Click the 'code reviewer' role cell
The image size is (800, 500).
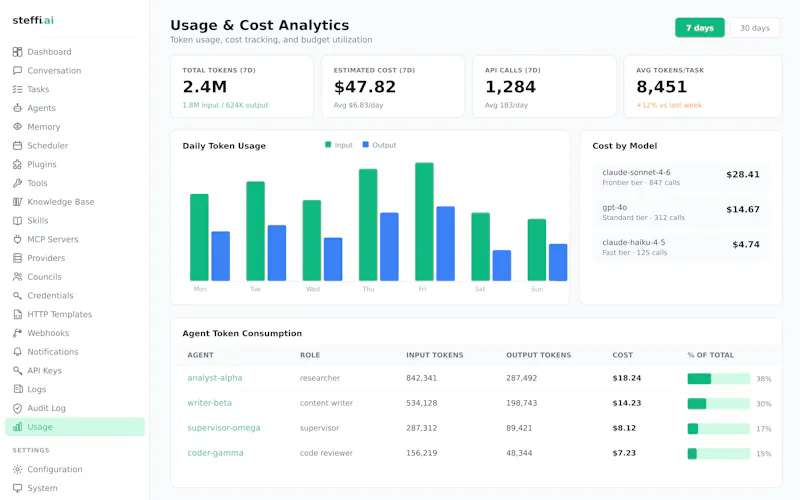click(x=326, y=453)
